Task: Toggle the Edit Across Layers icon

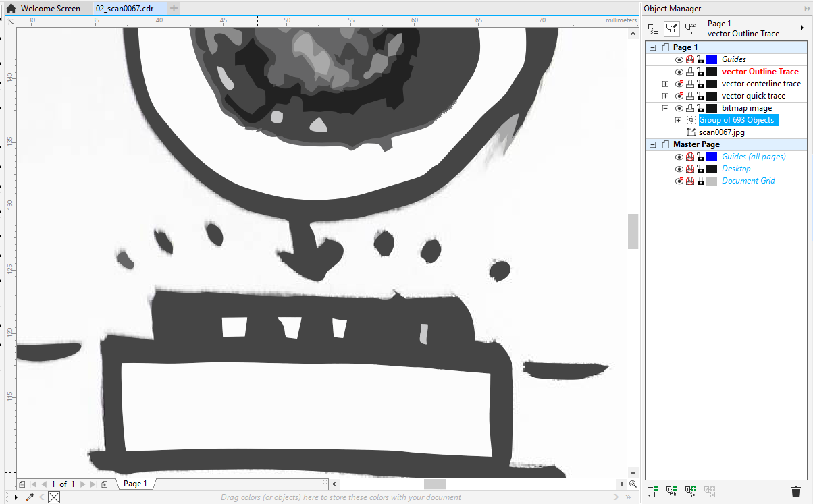Action: (671, 28)
